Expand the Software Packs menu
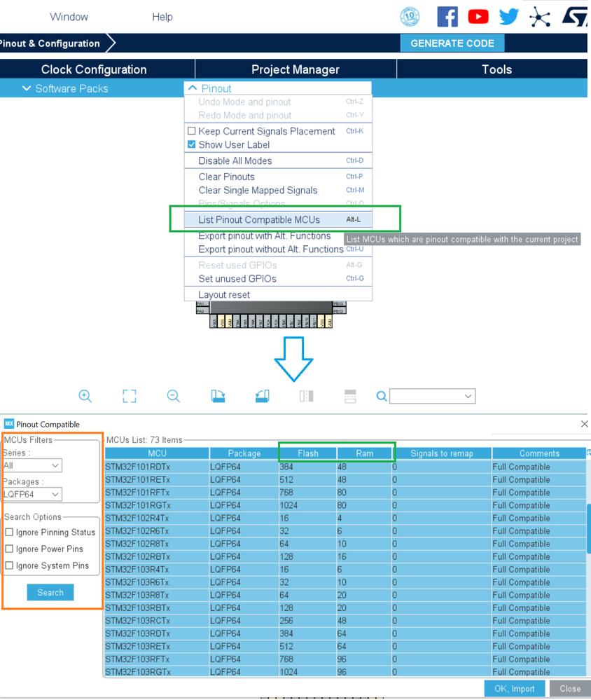Viewport: 591px width, 700px height. pos(65,88)
